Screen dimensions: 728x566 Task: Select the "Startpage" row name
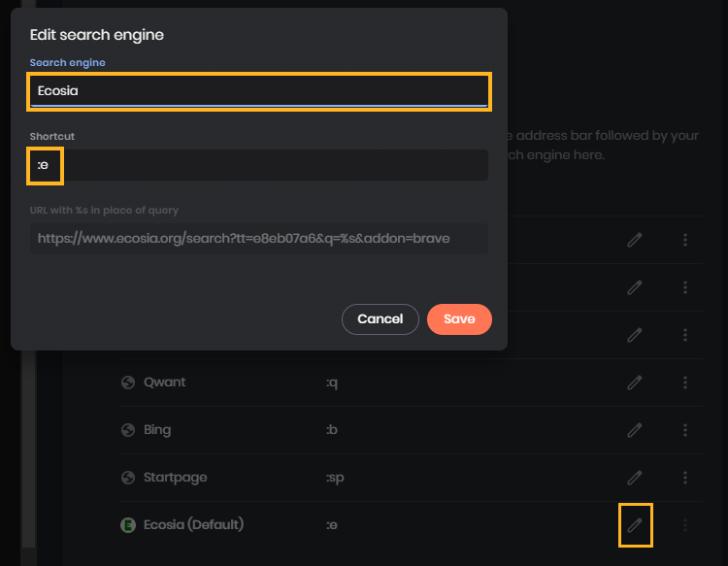pyautogui.click(x=175, y=478)
